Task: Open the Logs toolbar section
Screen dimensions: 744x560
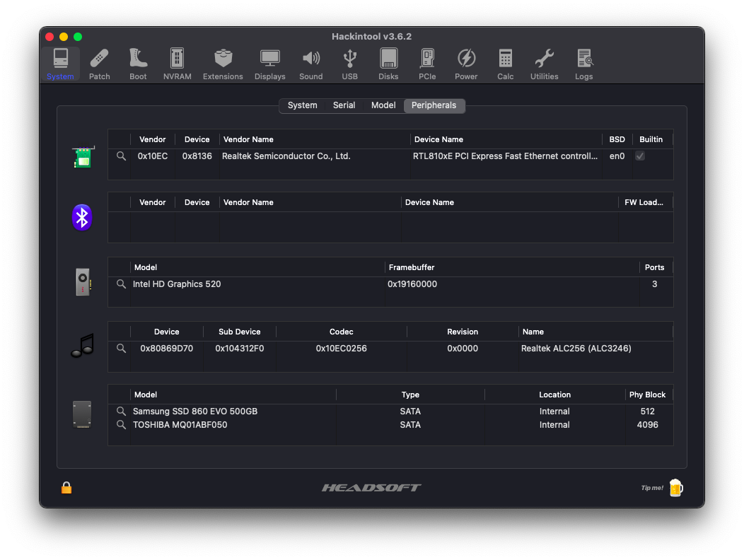Action: pos(583,64)
